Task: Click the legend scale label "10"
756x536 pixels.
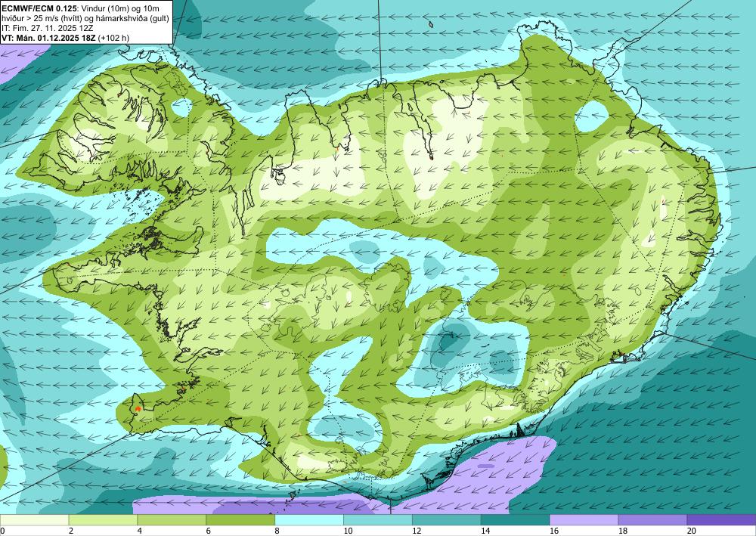Action: pos(348,531)
